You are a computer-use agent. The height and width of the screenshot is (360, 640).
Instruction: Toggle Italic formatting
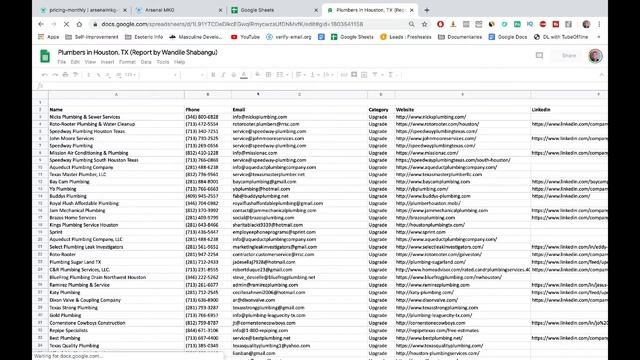(223, 75)
